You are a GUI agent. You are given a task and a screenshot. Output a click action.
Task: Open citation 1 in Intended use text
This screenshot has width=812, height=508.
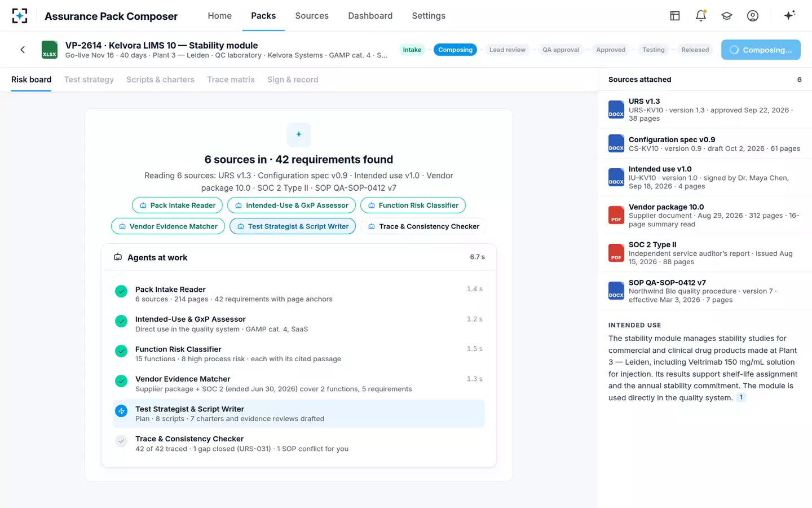tap(741, 397)
